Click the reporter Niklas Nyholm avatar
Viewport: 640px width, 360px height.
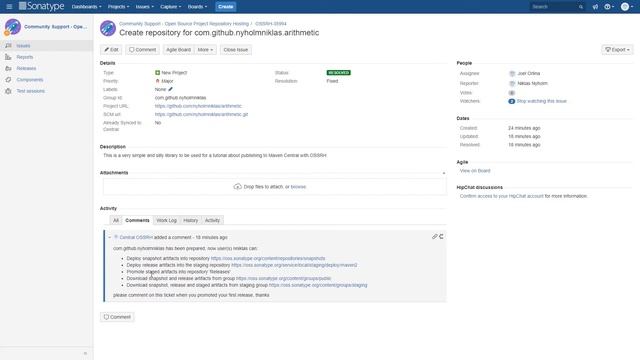(x=512, y=83)
